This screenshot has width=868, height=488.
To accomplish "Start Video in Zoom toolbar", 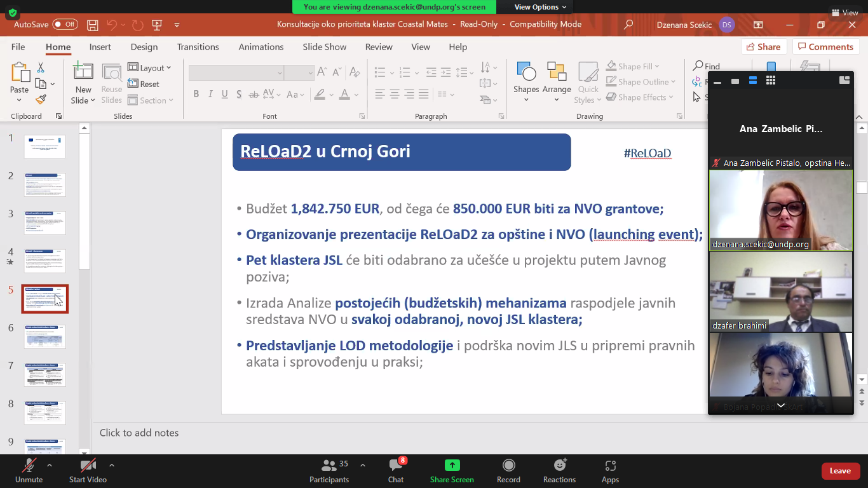I will point(88,470).
